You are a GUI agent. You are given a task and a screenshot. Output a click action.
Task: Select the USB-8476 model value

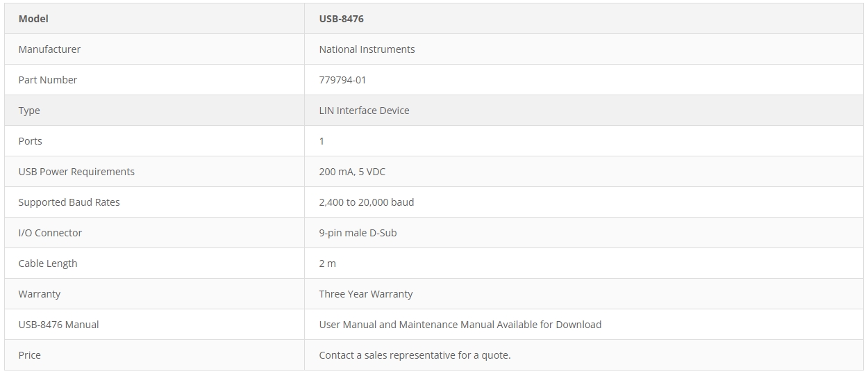(341, 19)
